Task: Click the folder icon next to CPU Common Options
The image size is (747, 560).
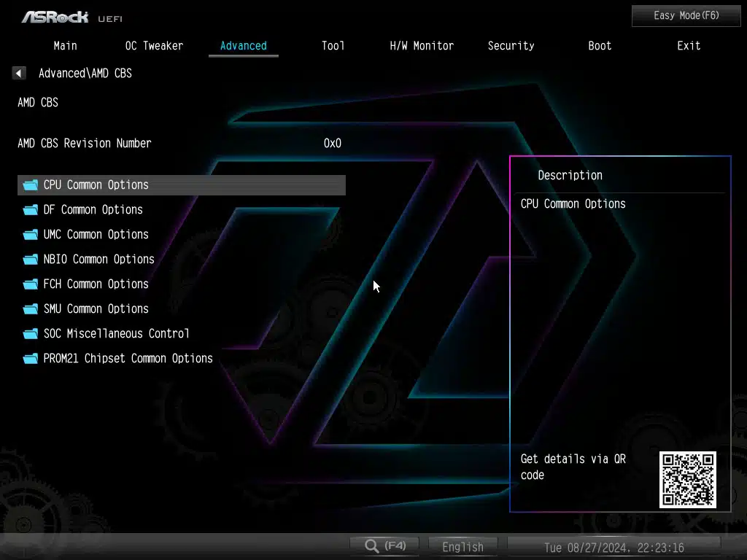Action: (30, 185)
